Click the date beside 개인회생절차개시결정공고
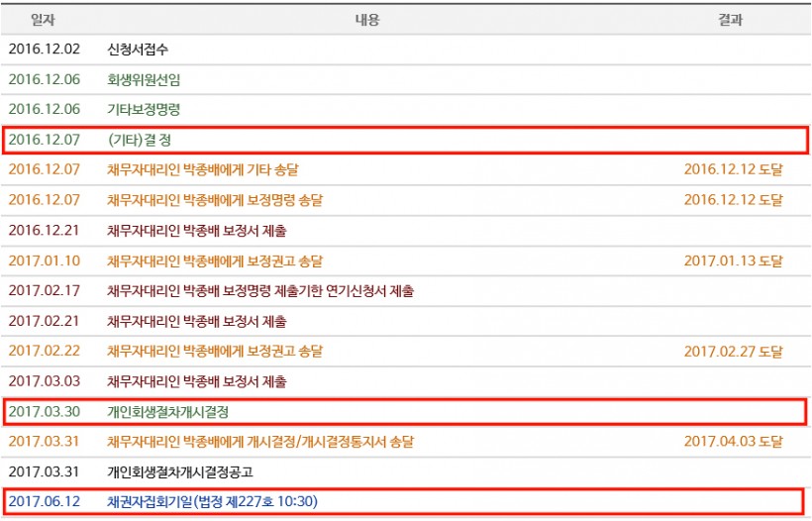 pyautogui.click(x=45, y=472)
